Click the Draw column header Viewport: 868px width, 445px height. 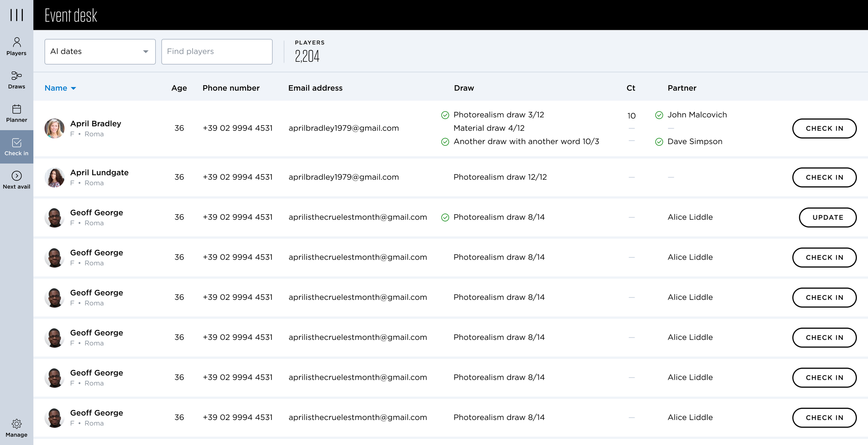pos(464,88)
